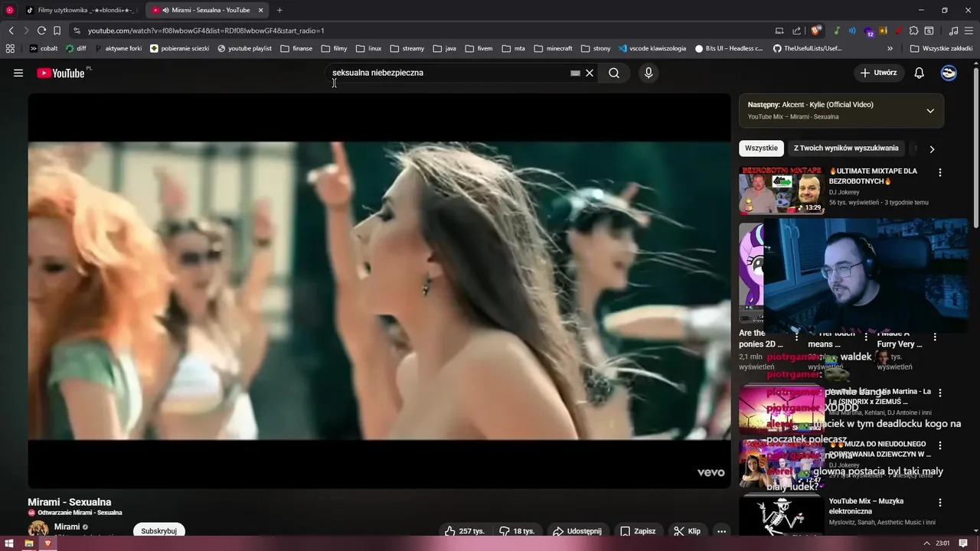This screenshot has width=980, height=551.
Task: Reload the page
Action: click(41, 31)
